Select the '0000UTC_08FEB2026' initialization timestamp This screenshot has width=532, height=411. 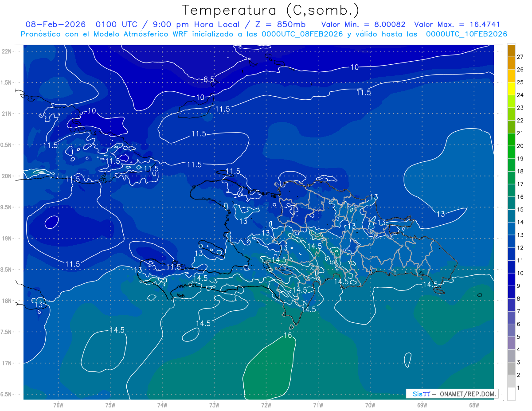(302, 34)
